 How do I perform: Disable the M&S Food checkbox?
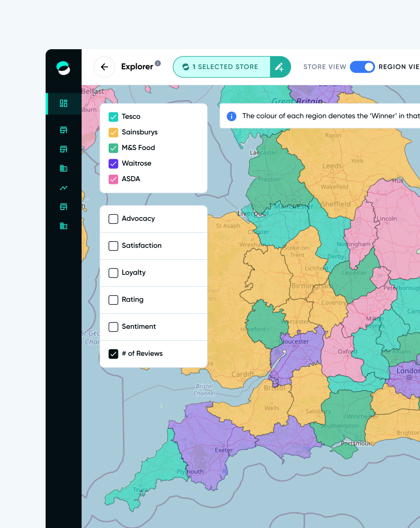[114, 148]
